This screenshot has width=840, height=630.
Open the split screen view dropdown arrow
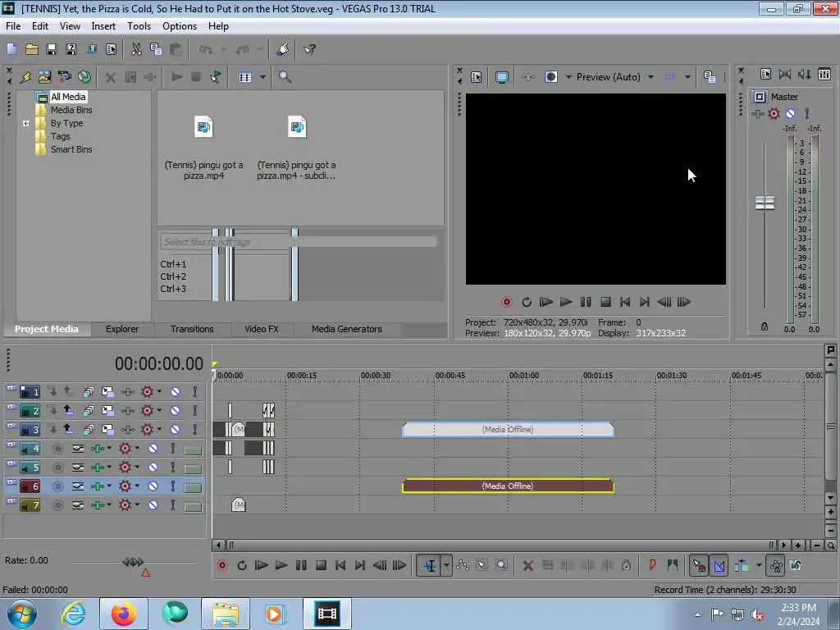568,77
